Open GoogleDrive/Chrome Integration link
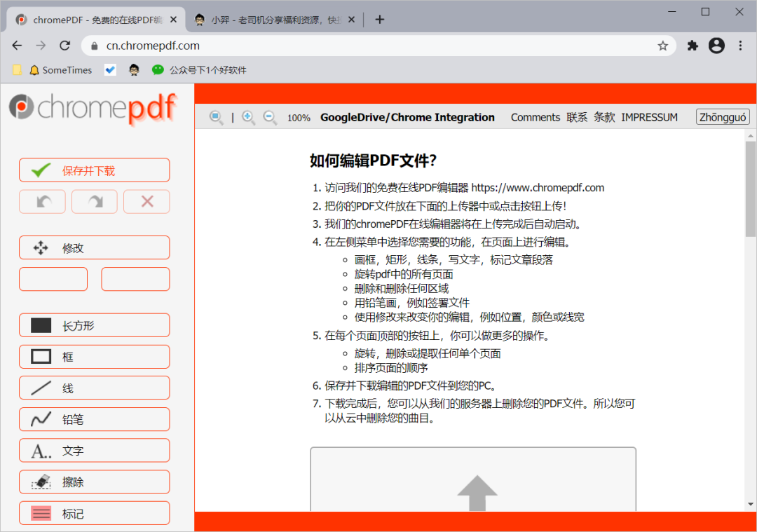This screenshot has height=532, width=757. pos(407,117)
